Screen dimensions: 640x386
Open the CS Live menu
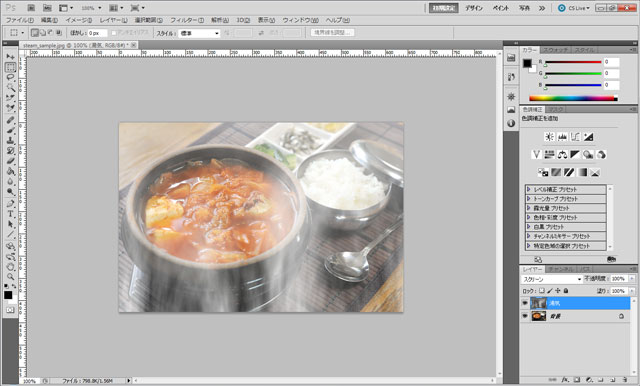(x=574, y=8)
